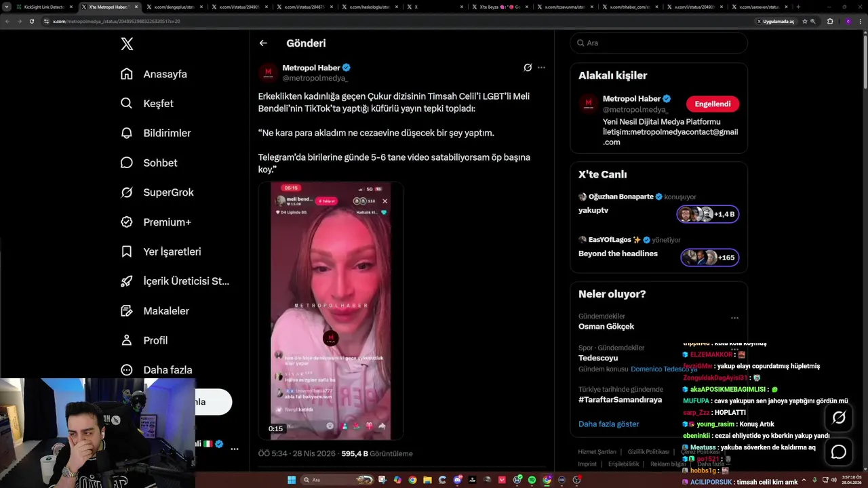Click back arrow next to Gönderi
868x488 pixels.
pos(263,43)
